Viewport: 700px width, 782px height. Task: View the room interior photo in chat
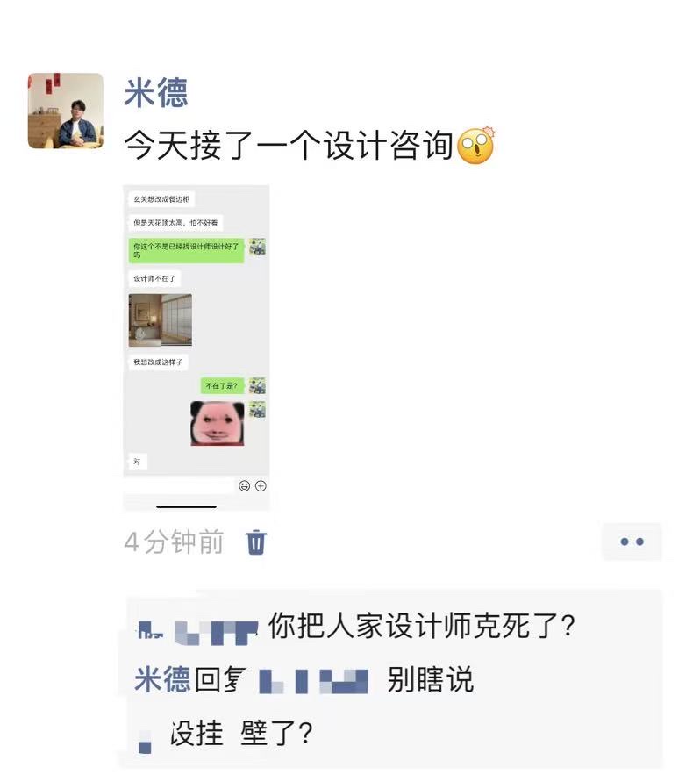click(160, 320)
